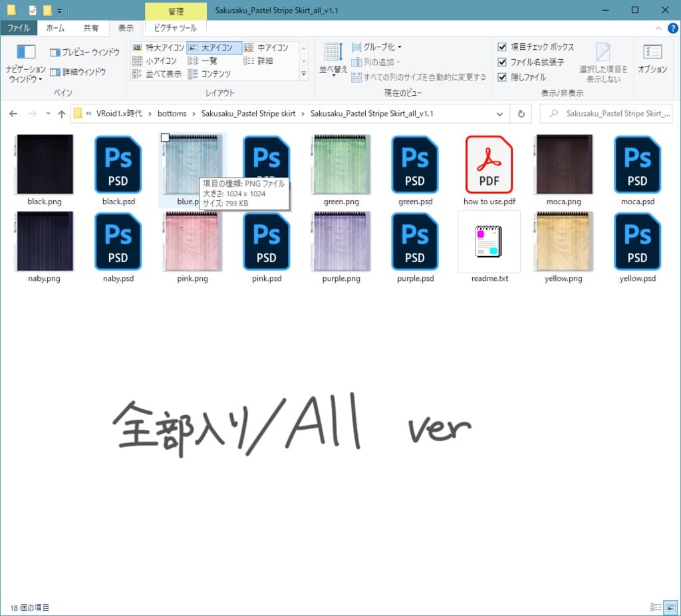Open the how to use.pdf file

(x=489, y=165)
